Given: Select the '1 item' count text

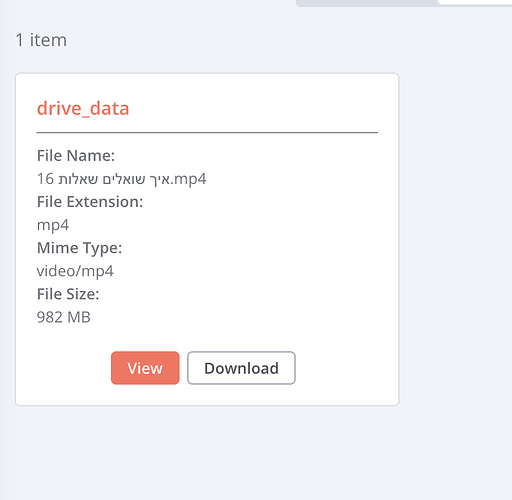Looking at the screenshot, I should 41,40.
